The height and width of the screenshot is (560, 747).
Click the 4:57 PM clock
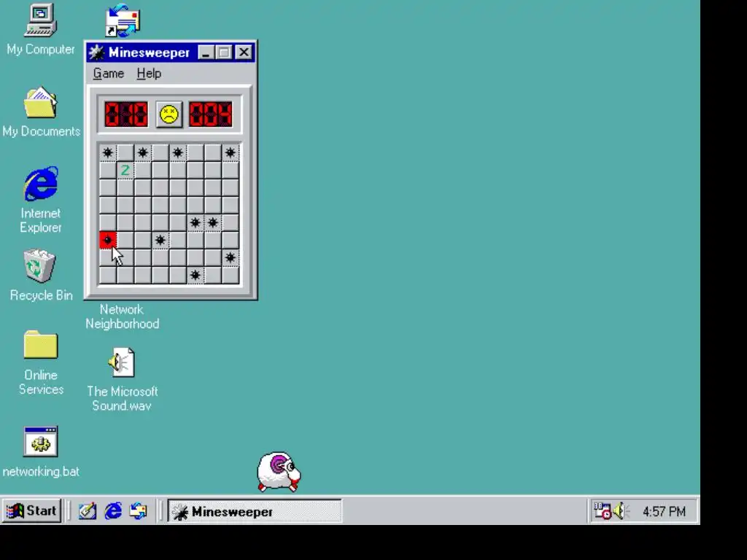coord(664,511)
